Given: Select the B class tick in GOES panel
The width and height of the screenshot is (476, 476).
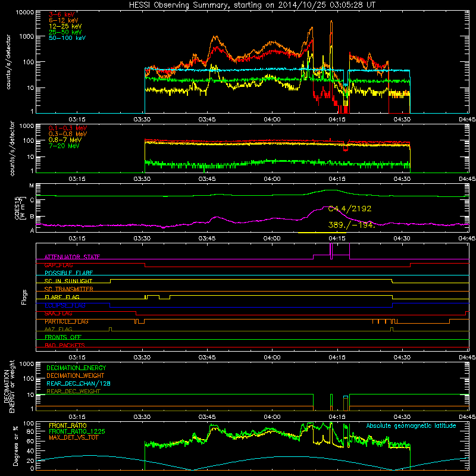Looking at the screenshot, I should click(x=32, y=217).
